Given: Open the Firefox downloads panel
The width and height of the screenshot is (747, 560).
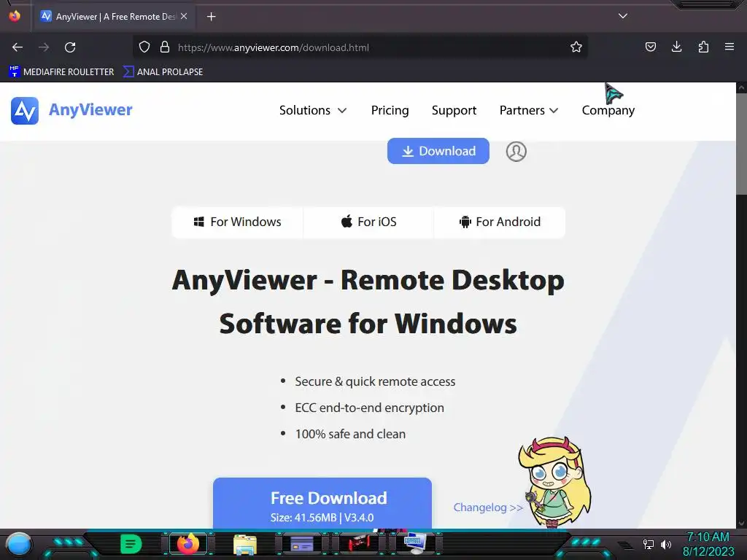Looking at the screenshot, I should click(676, 47).
